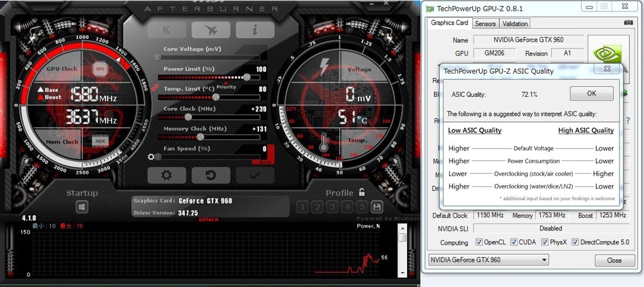Image resolution: width=644 pixels, height=287 pixels.
Task: Open Afterburner settings gear button
Action: [x=166, y=176]
